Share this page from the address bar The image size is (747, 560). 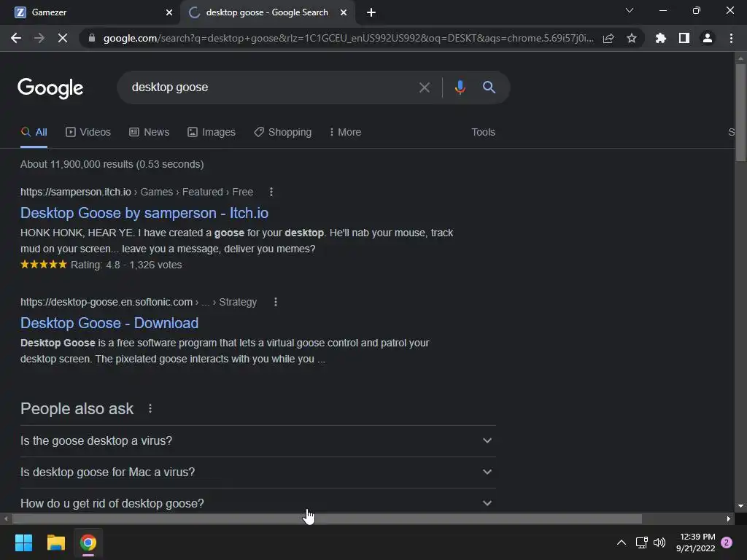[x=608, y=38]
